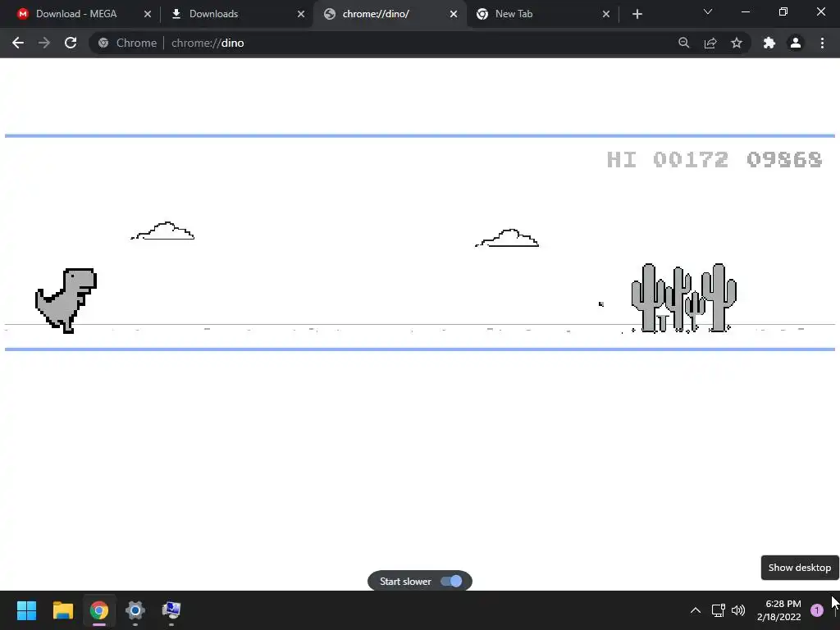Viewport: 840px width, 630px height.
Task: Share this page via the share icon
Action: 710,43
